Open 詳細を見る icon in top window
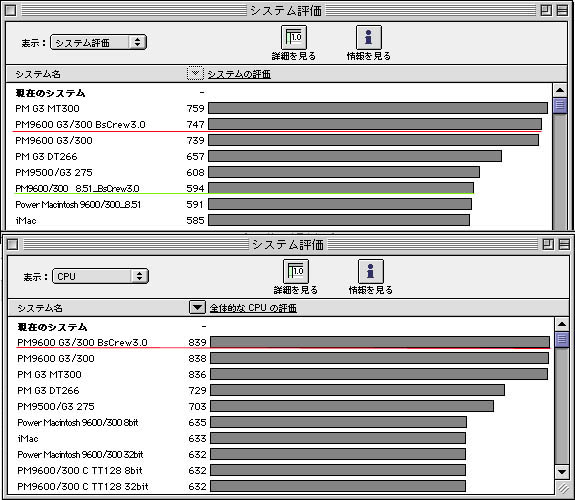The width and height of the screenshot is (575, 500). pyautogui.click(x=294, y=37)
